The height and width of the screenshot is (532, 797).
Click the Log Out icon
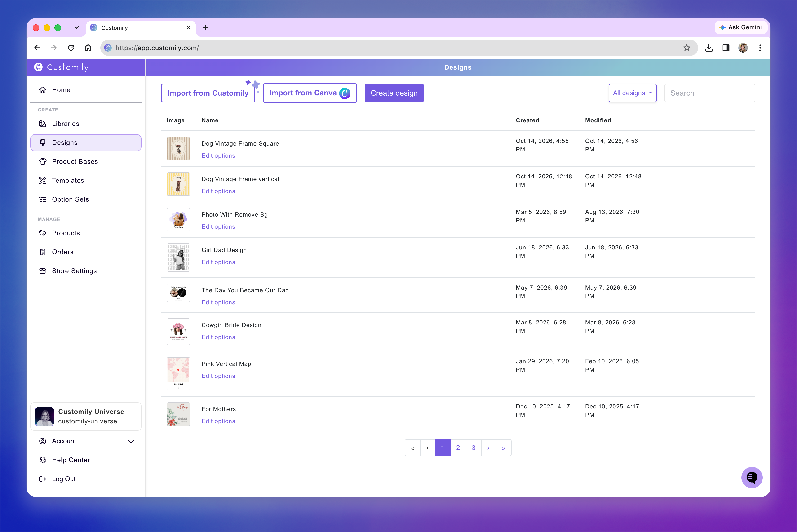(42, 479)
